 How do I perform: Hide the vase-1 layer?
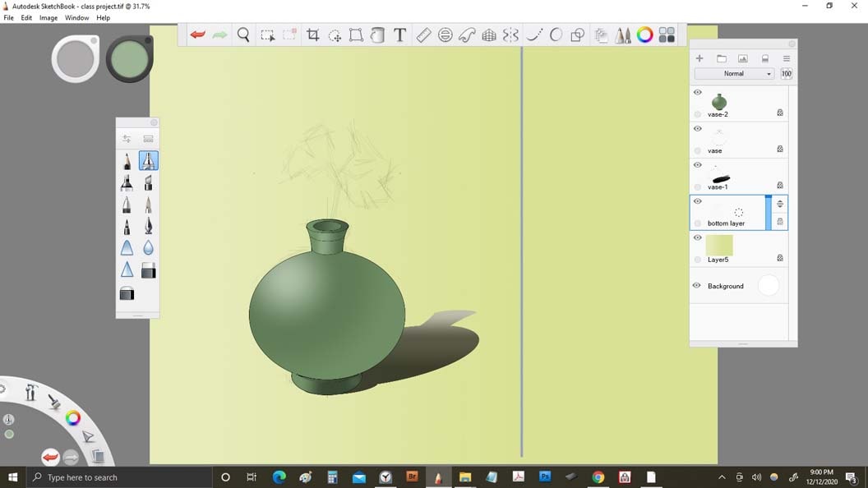tap(698, 165)
